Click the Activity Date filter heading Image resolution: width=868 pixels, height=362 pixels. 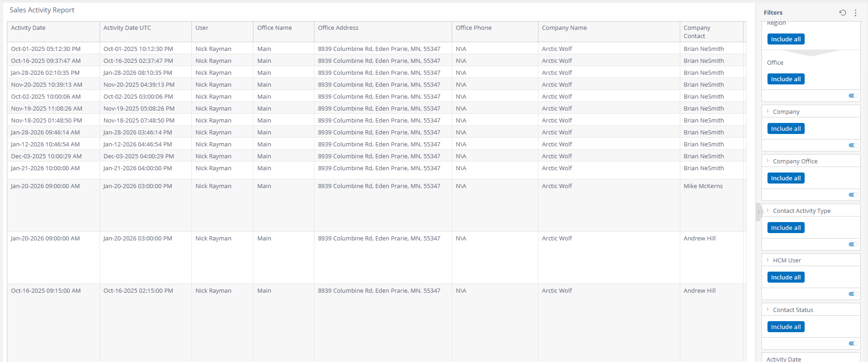(x=784, y=359)
